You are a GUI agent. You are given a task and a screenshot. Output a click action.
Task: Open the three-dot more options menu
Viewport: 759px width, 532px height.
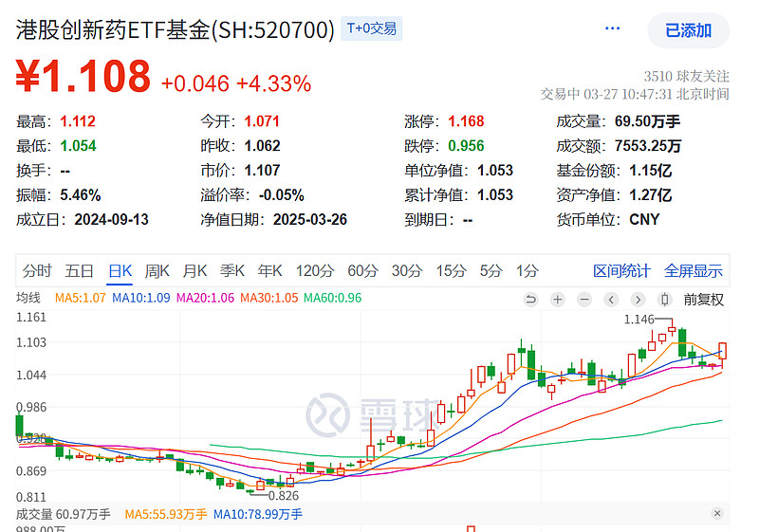[x=612, y=28]
